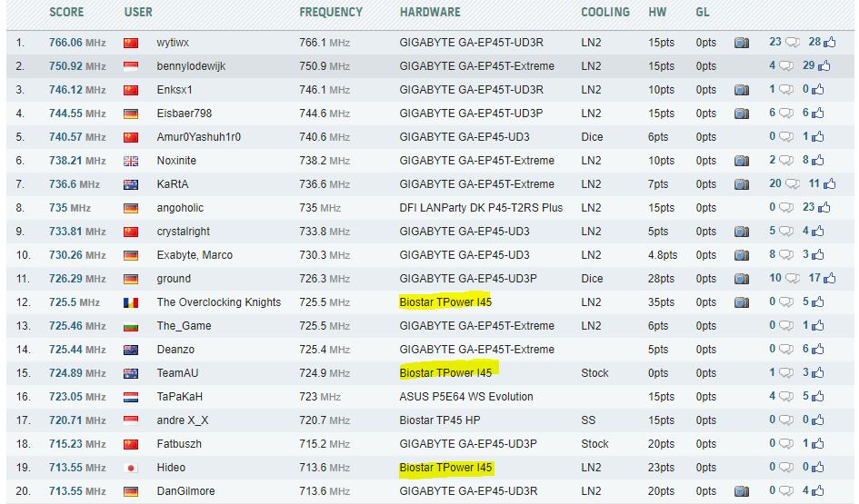Screen dimensions: 859x504
Task: Click China flag next to wytiwx
Action: 131,43
